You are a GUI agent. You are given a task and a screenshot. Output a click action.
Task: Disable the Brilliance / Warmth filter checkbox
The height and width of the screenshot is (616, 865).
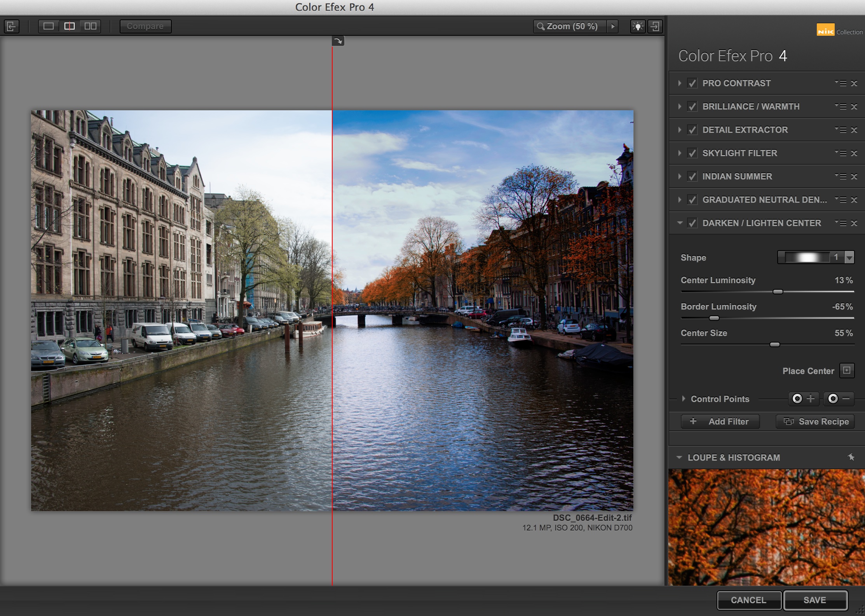click(692, 106)
